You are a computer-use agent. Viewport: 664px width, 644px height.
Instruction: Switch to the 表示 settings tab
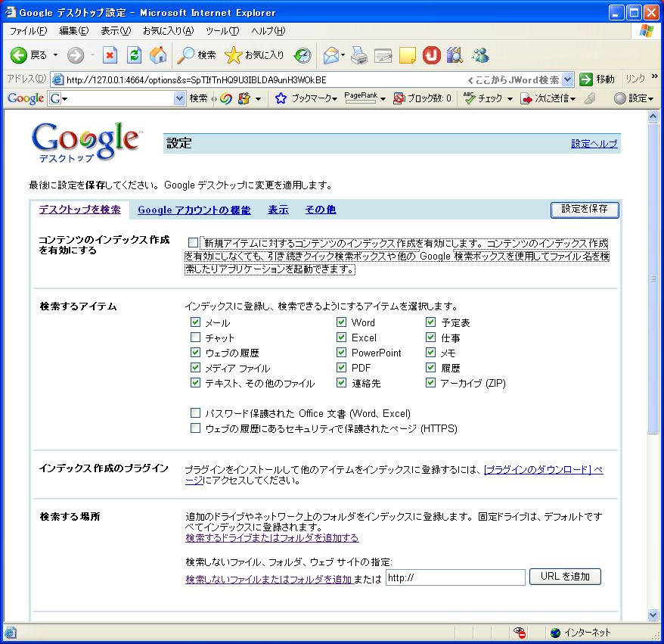[278, 210]
